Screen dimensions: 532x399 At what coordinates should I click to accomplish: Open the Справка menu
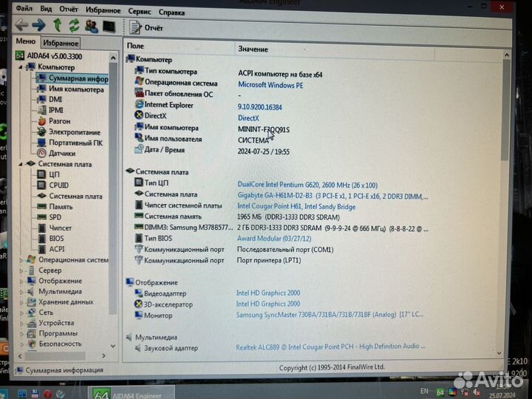pyautogui.click(x=171, y=13)
